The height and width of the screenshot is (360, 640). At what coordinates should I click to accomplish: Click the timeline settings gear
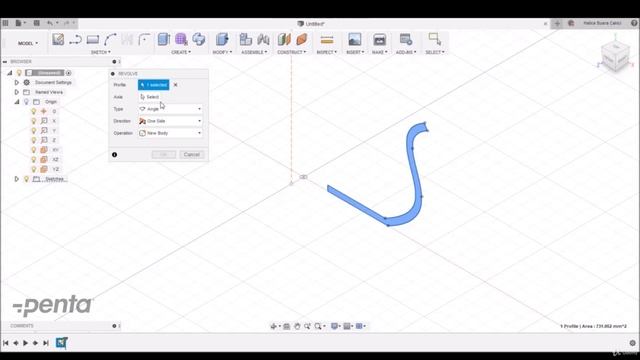(633, 343)
